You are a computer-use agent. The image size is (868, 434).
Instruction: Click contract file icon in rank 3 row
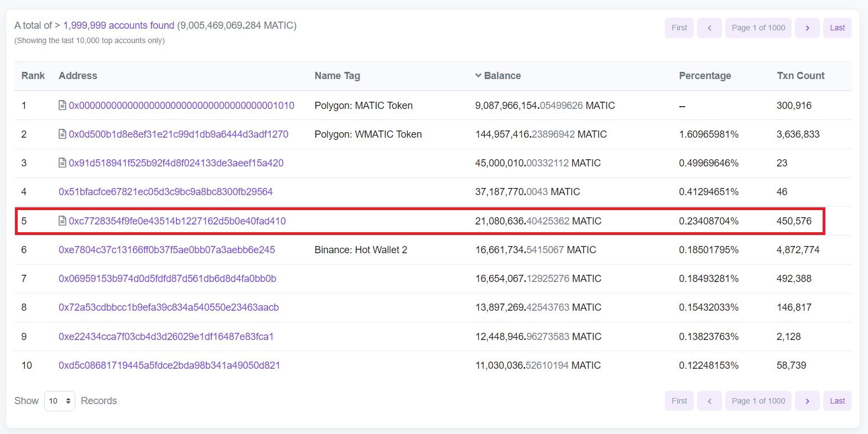(x=63, y=163)
